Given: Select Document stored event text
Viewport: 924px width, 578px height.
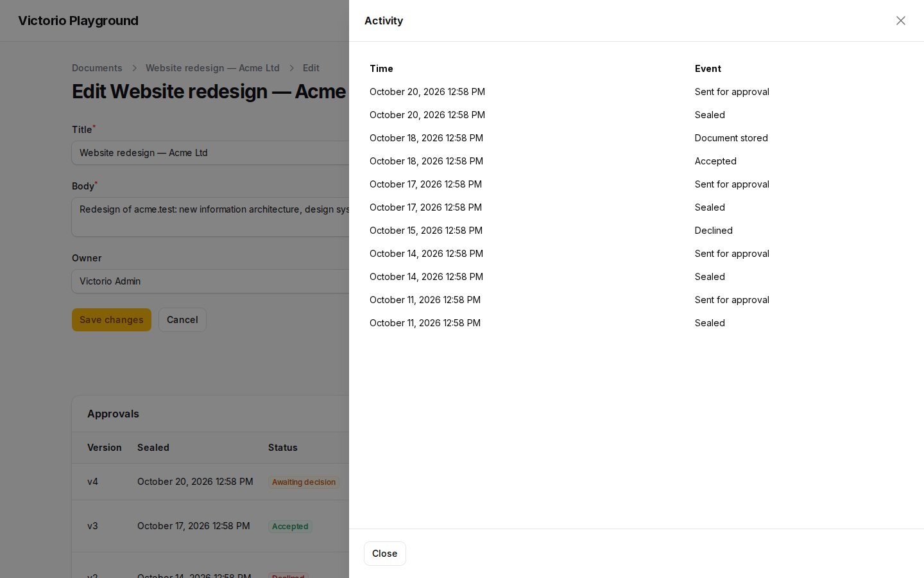Looking at the screenshot, I should click(x=732, y=138).
